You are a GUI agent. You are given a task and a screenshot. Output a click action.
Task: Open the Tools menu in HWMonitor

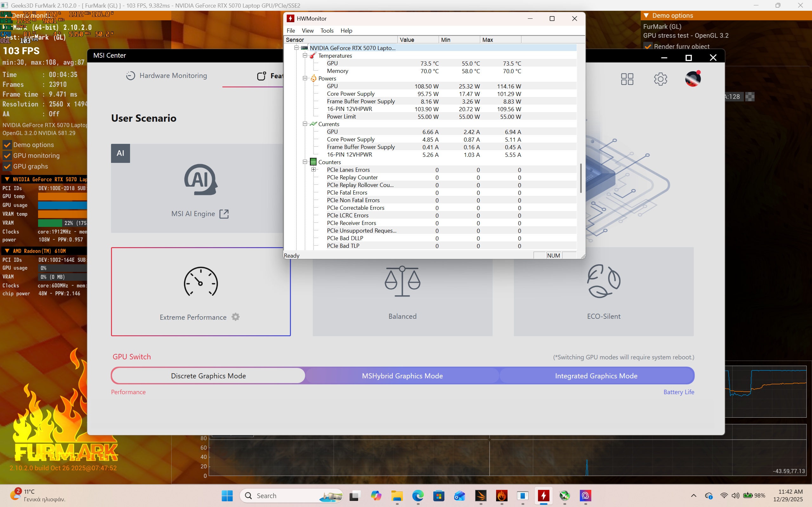click(x=326, y=30)
